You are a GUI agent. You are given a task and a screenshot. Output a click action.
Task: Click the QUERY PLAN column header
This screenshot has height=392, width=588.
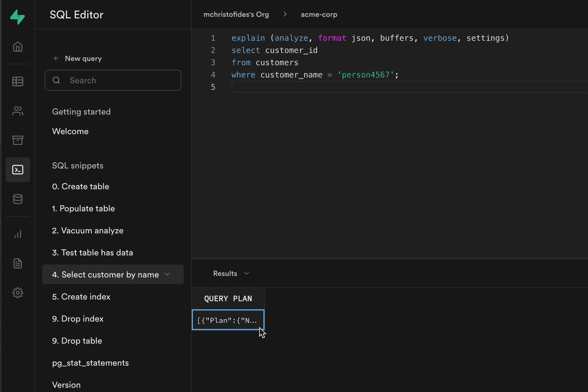[228, 299]
